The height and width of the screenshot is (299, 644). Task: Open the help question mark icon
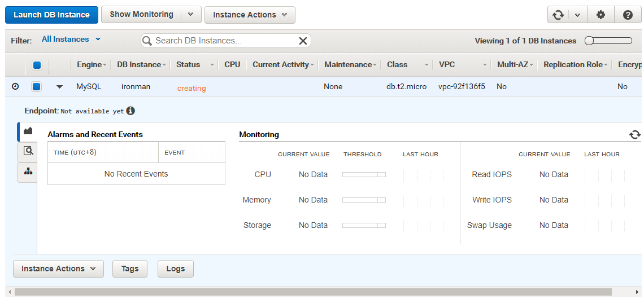[x=628, y=15]
